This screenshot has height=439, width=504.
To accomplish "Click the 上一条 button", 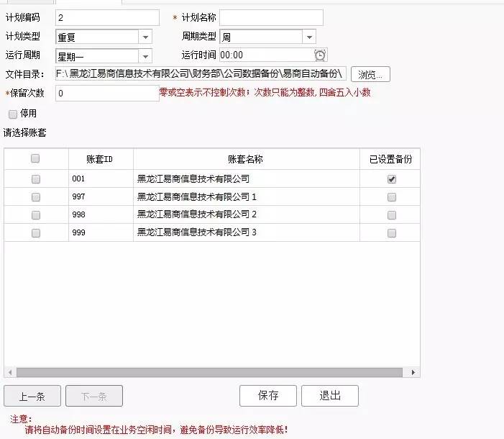I will coord(32,396).
